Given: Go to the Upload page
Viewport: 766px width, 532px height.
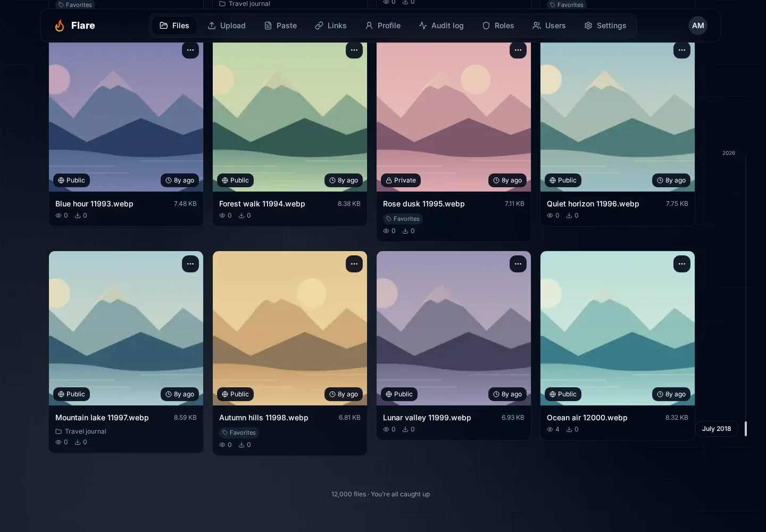Looking at the screenshot, I should pyautogui.click(x=227, y=26).
